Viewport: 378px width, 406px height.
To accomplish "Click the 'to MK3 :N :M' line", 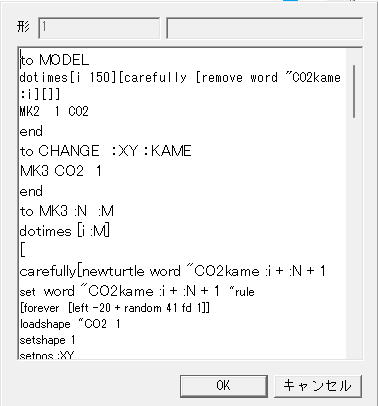I will [x=67, y=211].
